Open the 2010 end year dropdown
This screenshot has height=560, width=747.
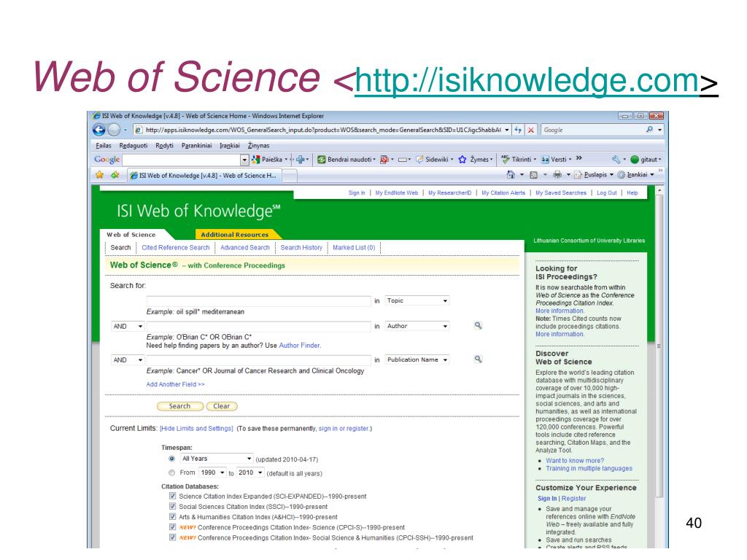tap(250, 472)
